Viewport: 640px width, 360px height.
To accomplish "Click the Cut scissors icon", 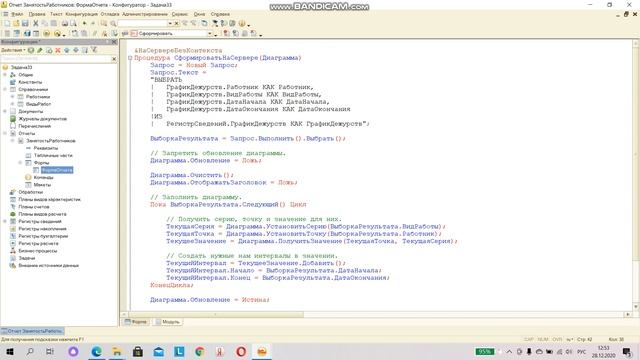I will (x=36, y=24).
